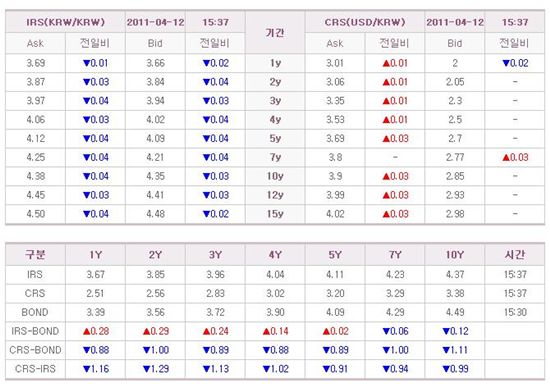Viewport: 550px width, 387px height.
Task: Click the 2y row label in 기간 column
Action: (275, 82)
